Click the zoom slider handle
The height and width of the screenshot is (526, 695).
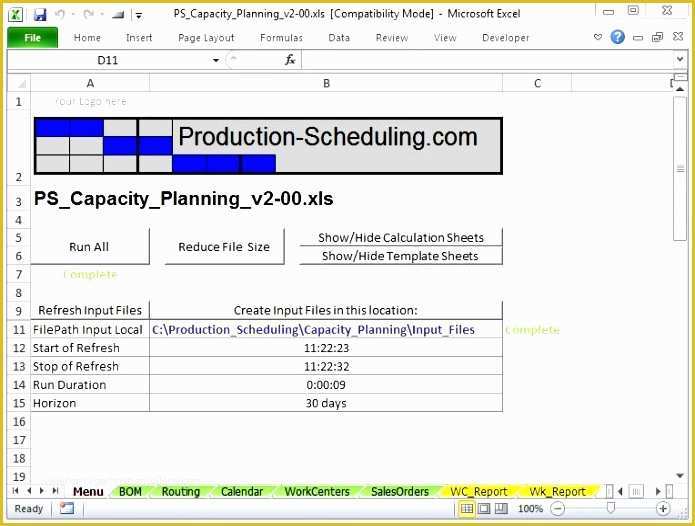pos(611,508)
